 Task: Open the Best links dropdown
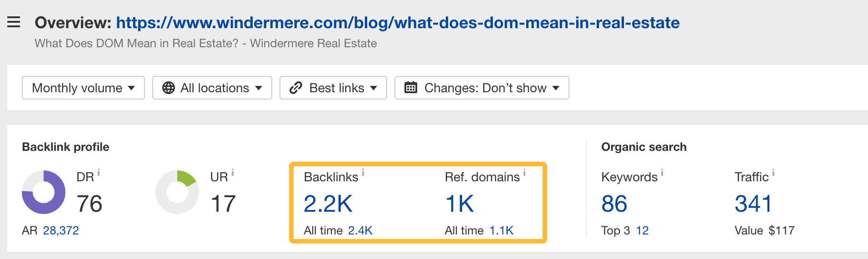point(333,88)
